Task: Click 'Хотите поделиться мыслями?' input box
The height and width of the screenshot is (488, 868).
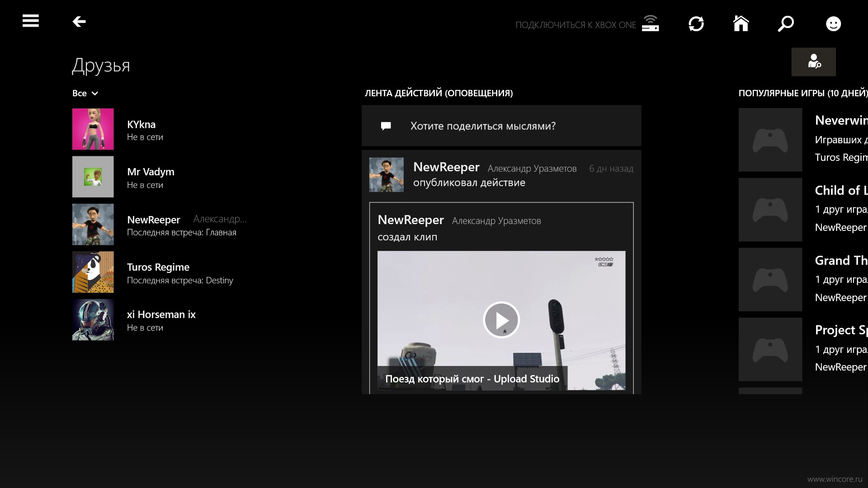Action: (501, 126)
